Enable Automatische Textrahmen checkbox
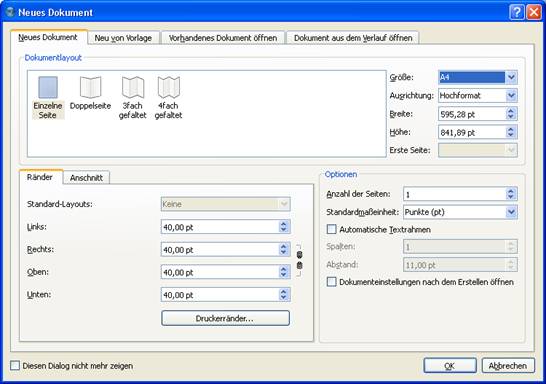 pos(332,229)
